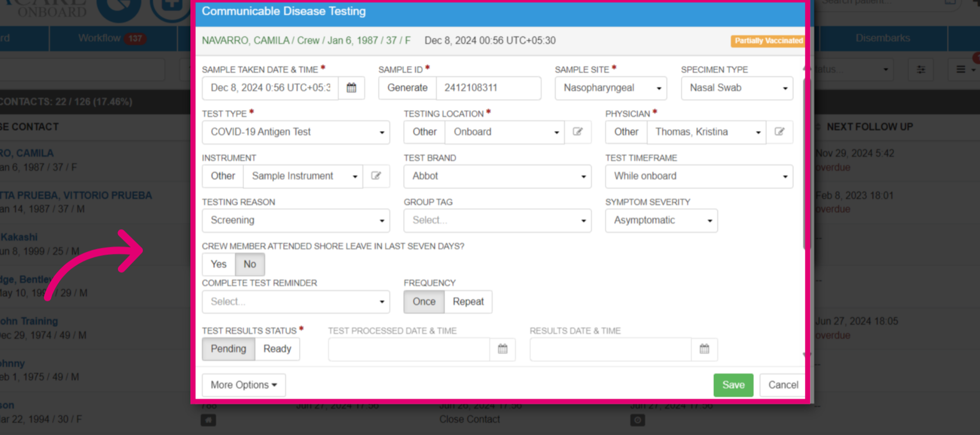
Task: Open Test Type COVID-19 Antigen Test dropdown
Action: coord(296,132)
